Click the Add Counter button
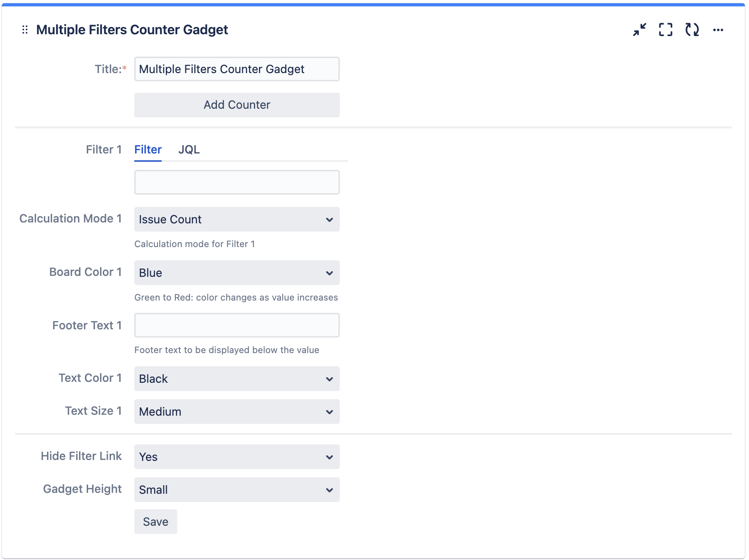This screenshot has height=560, width=749. pyautogui.click(x=237, y=105)
